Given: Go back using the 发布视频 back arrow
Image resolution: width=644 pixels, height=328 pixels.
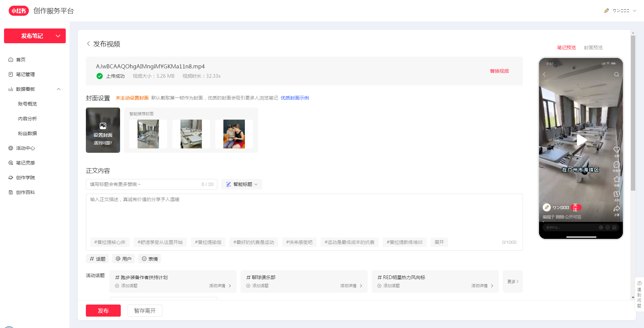Looking at the screenshot, I should (x=89, y=44).
